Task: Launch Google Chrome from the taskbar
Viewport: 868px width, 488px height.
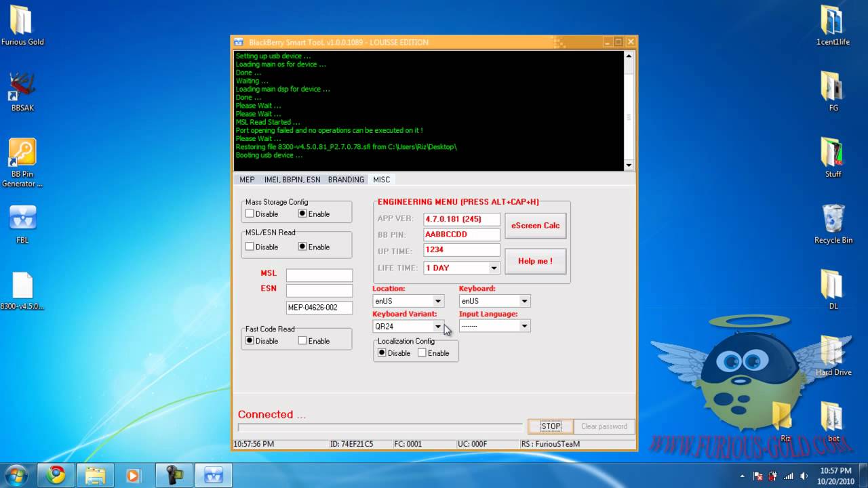Action: (56, 475)
